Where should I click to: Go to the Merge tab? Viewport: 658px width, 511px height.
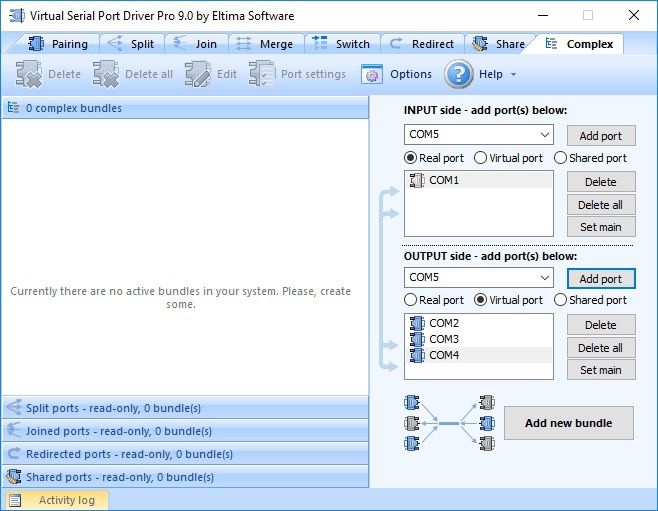tap(266, 44)
